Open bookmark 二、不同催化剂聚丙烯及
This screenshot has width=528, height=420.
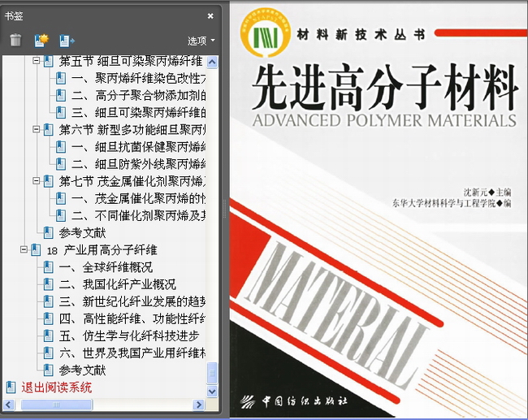[138, 215]
